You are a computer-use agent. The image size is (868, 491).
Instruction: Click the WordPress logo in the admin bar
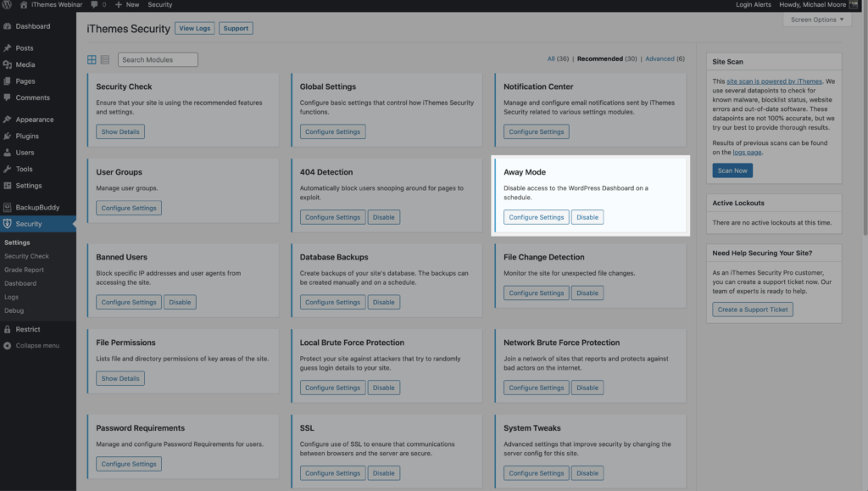point(8,4)
